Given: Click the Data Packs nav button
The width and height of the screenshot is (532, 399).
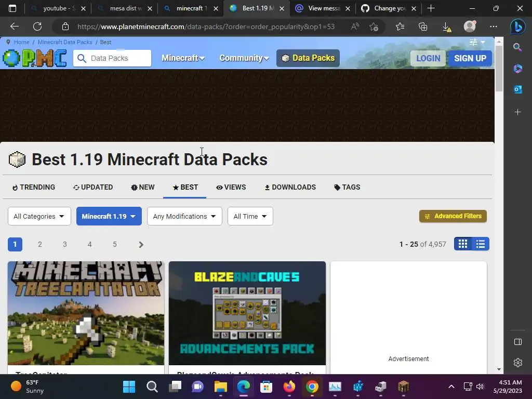Looking at the screenshot, I should [x=308, y=58].
